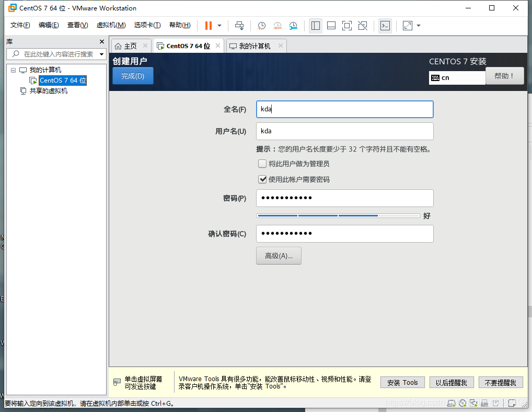The height and width of the screenshot is (412, 532).
Task: Select 共享的虚拟机 in the library tree
Action: pos(48,91)
